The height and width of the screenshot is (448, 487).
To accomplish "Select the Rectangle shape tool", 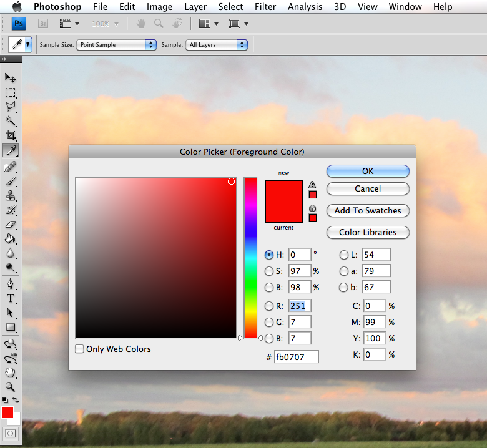I will coord(10,327).
